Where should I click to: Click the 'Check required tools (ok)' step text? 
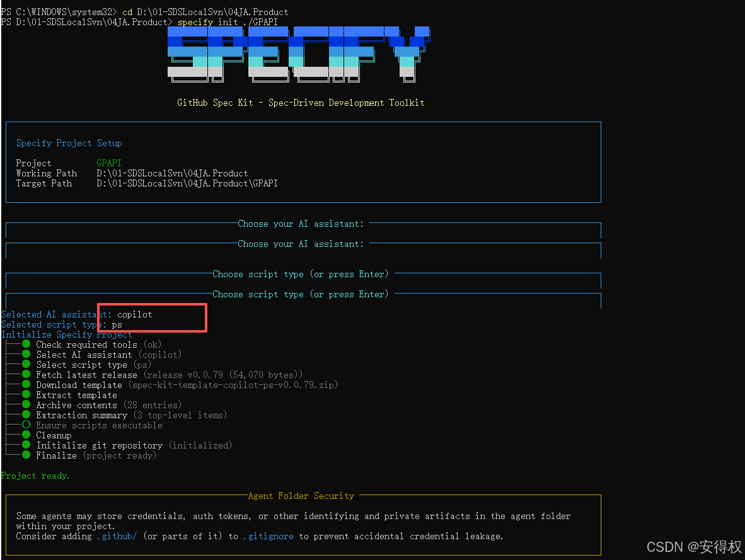point(99,345)
